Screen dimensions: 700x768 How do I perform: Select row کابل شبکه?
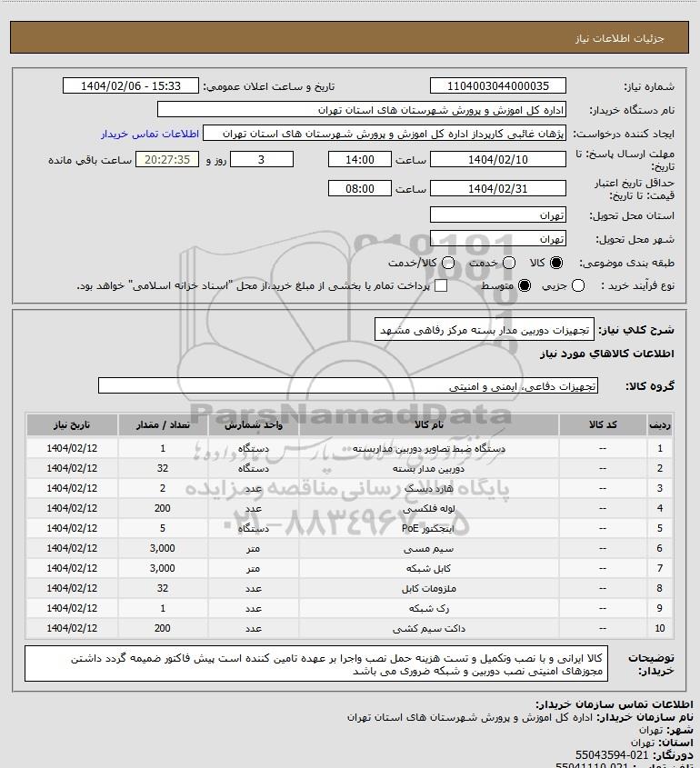coord(350,568)
